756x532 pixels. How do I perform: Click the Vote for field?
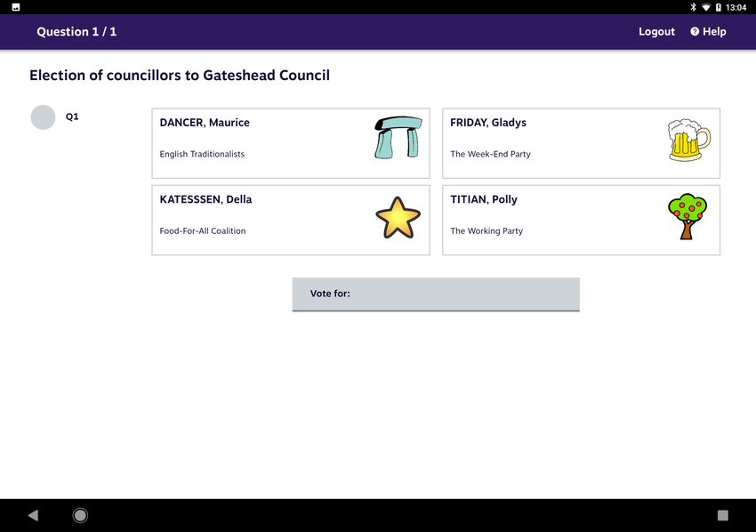coord(436,294)
